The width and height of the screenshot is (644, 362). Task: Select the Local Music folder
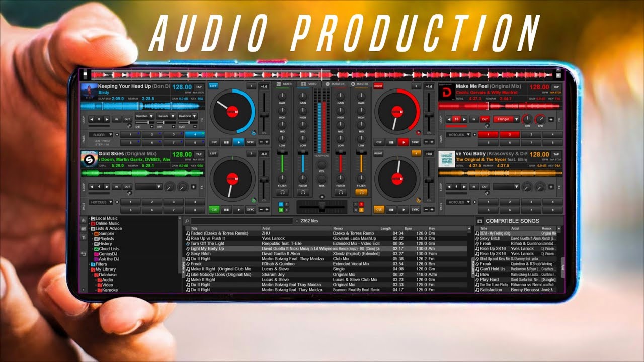(x=104, y=218)
